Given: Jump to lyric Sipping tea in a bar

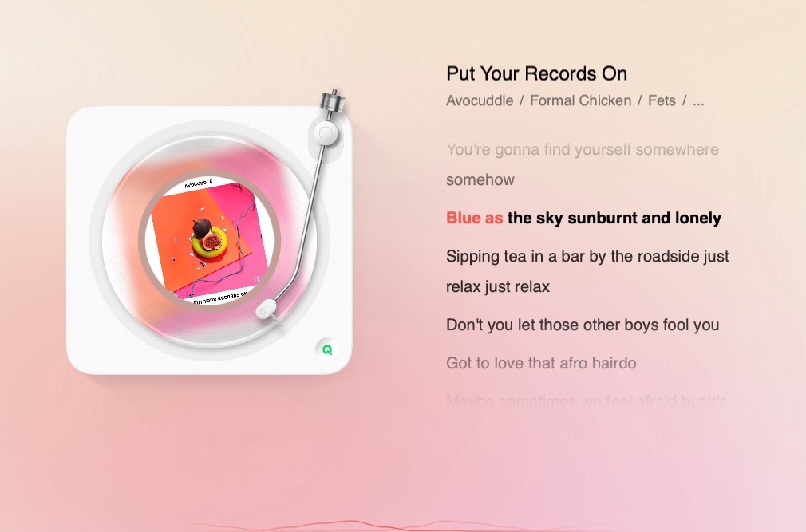Looking at the screenshot, I should tap(587, 256).
